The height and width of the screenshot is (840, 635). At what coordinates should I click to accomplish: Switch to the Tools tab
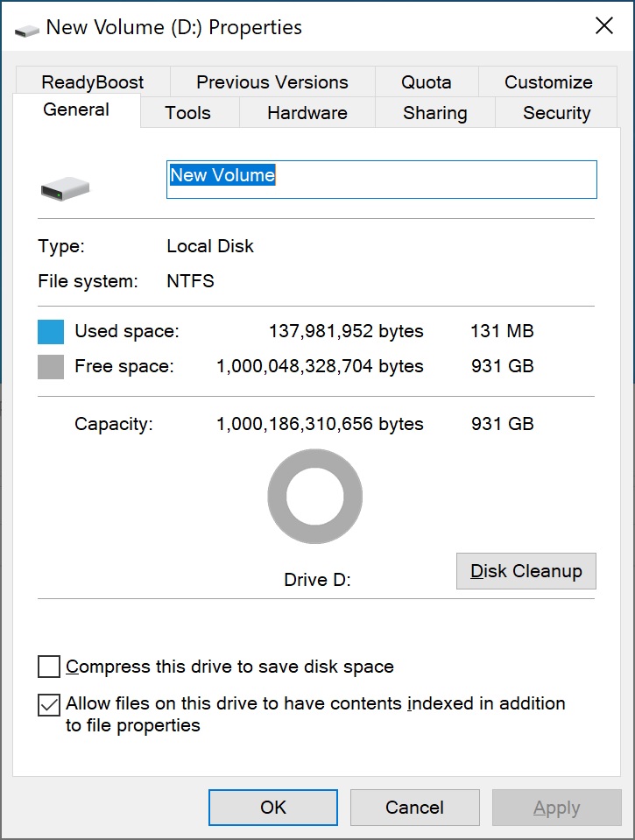click(187, 112)
